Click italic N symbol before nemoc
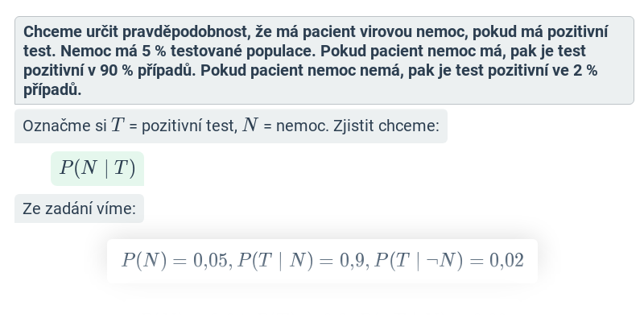 (250, 125)
